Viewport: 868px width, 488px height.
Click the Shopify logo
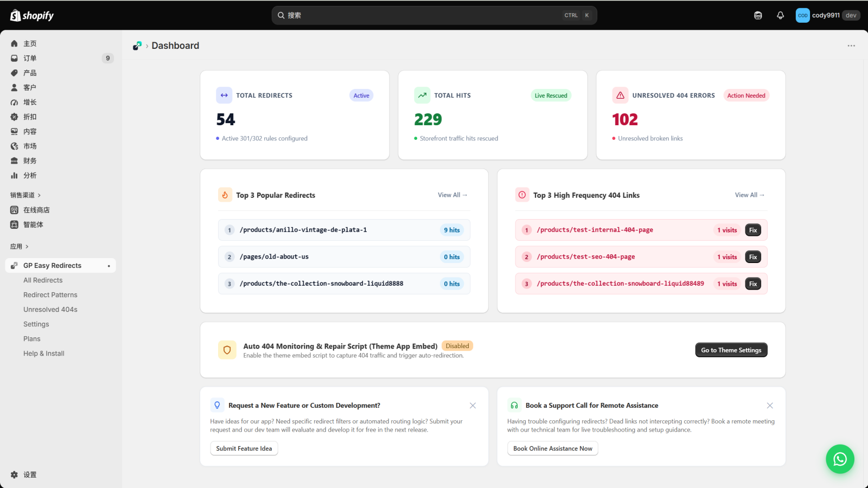click(x=32, y=15)
